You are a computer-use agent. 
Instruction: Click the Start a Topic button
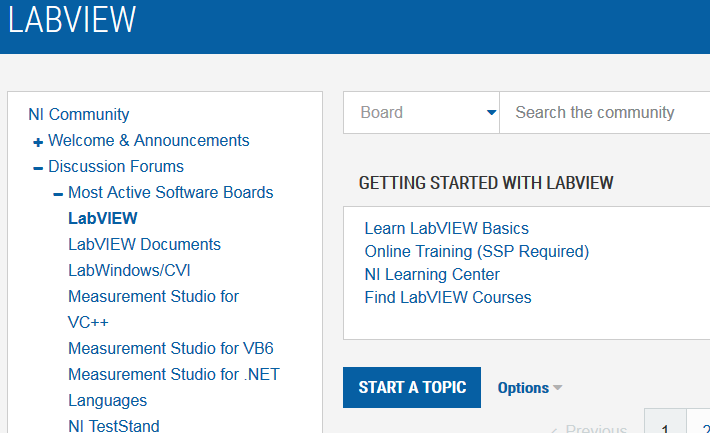click(x=412, y=387)
